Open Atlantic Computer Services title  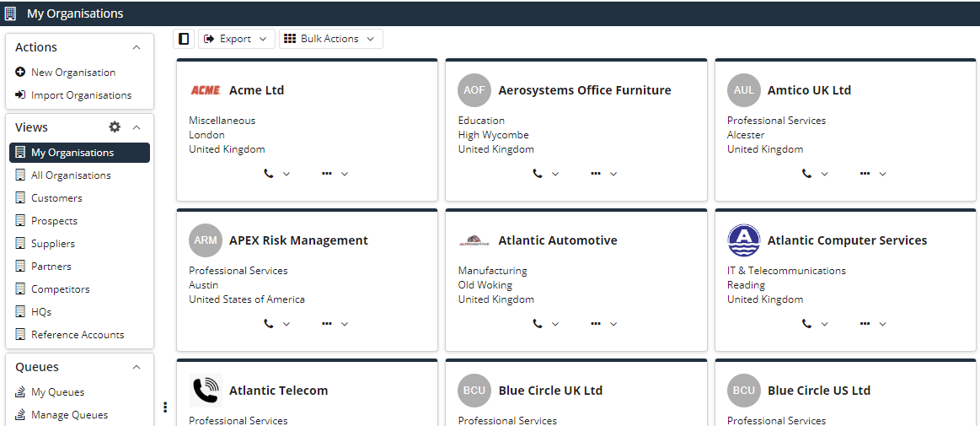coord(847,240)
